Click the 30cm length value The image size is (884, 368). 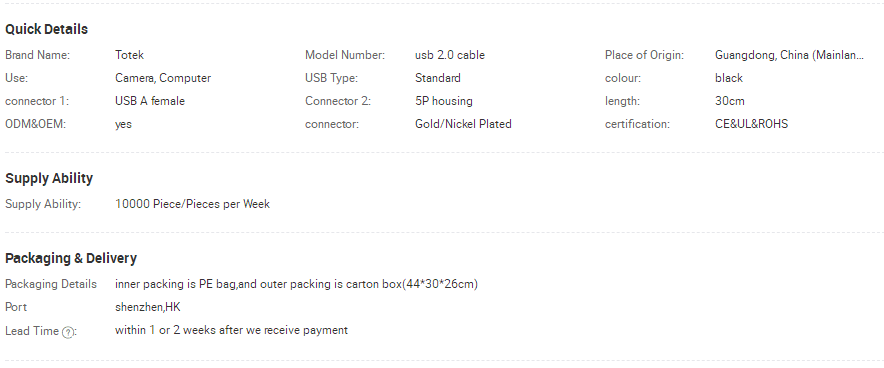tap(730, 101)
